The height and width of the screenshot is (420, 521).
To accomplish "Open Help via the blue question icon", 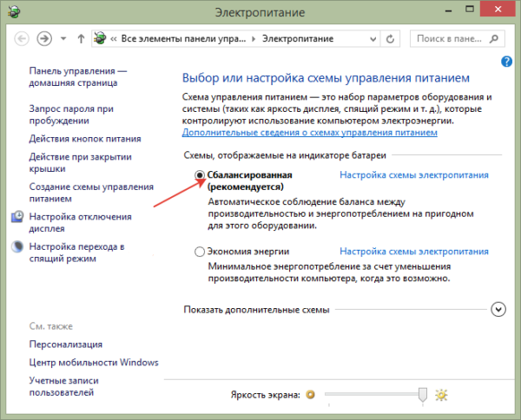I will [506, 62].
